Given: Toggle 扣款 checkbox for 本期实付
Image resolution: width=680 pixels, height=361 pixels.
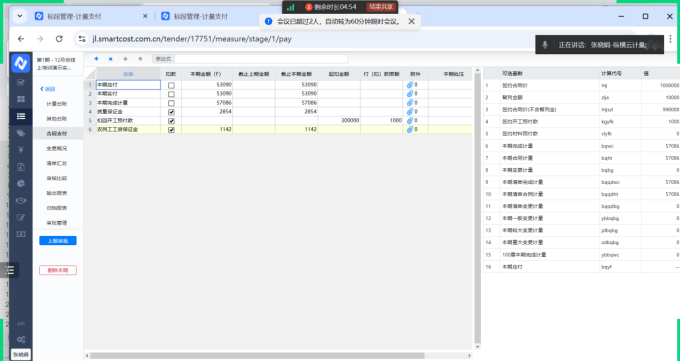Looking at the screenshot, I should click(x=171, y=94).
